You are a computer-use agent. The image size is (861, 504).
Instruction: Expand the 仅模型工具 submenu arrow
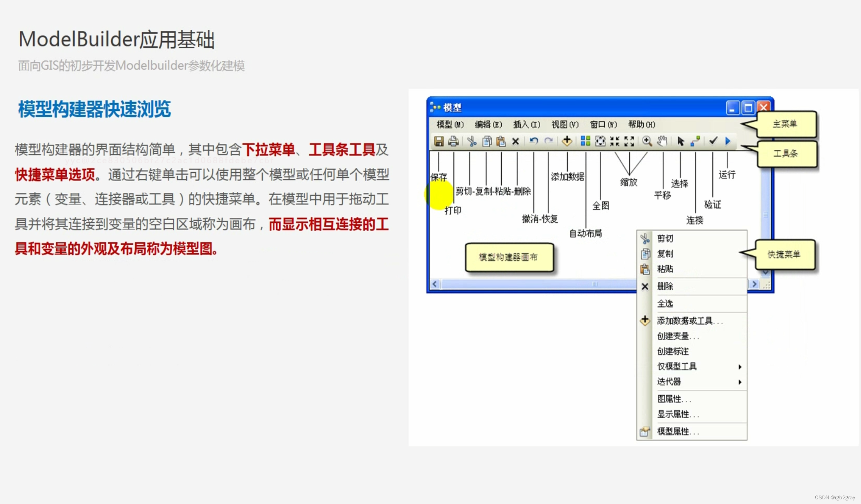coord(740,367)
